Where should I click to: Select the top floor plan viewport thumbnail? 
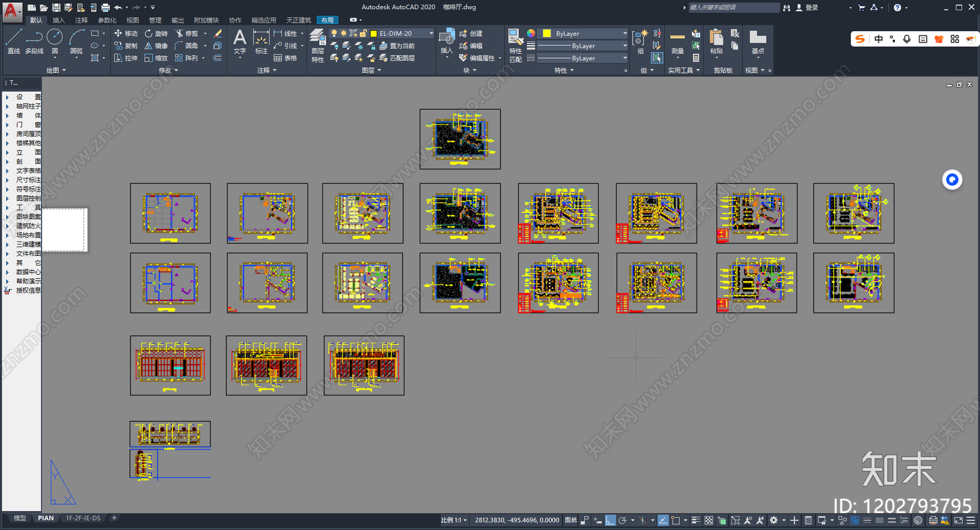point(460,139)
